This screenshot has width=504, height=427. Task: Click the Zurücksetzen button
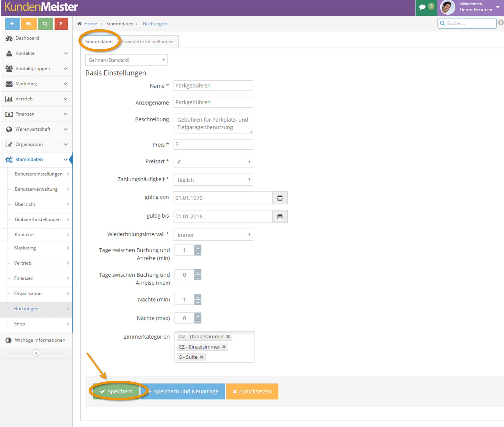point(252,391)
